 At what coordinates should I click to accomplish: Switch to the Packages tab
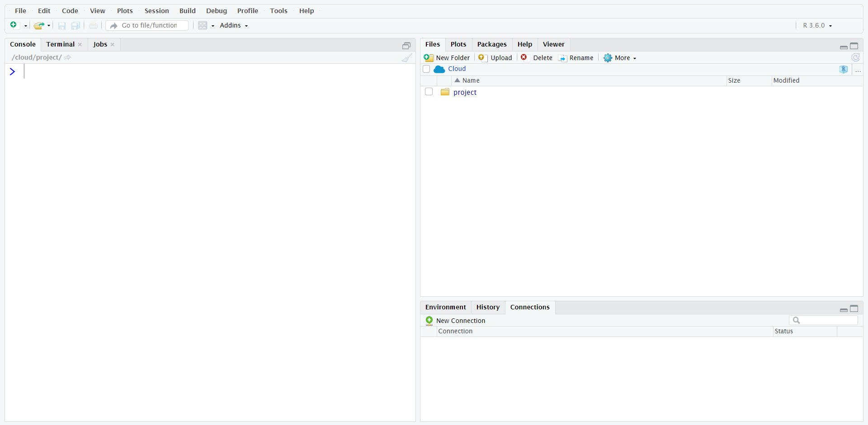click(492, 44)
